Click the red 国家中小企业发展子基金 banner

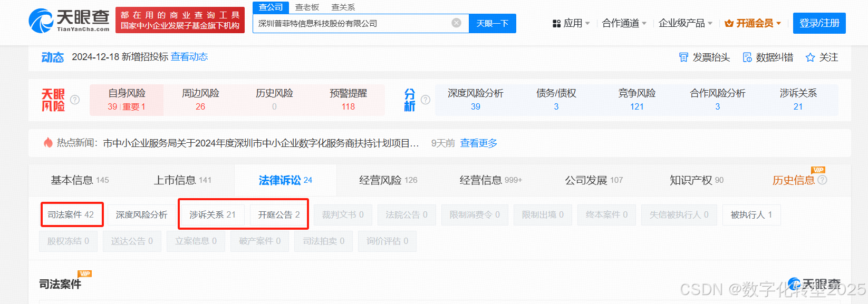click(180, 20)
